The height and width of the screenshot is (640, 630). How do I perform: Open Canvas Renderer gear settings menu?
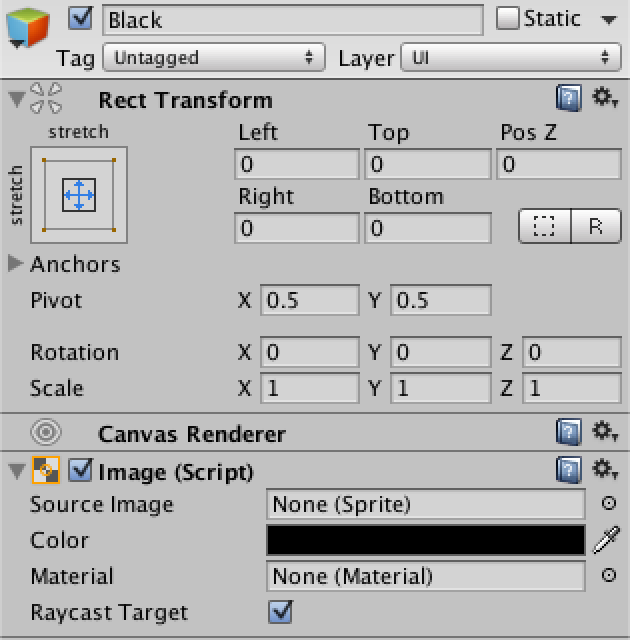pos(605,431)
